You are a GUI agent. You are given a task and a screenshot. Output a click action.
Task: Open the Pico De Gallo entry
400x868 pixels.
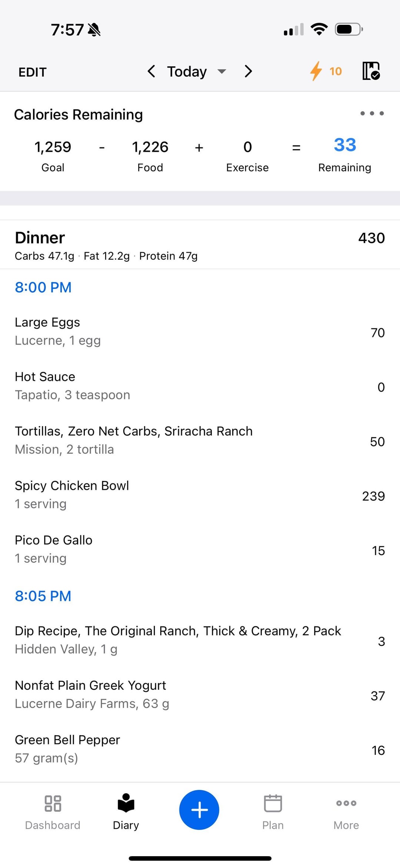coord(200,549)
